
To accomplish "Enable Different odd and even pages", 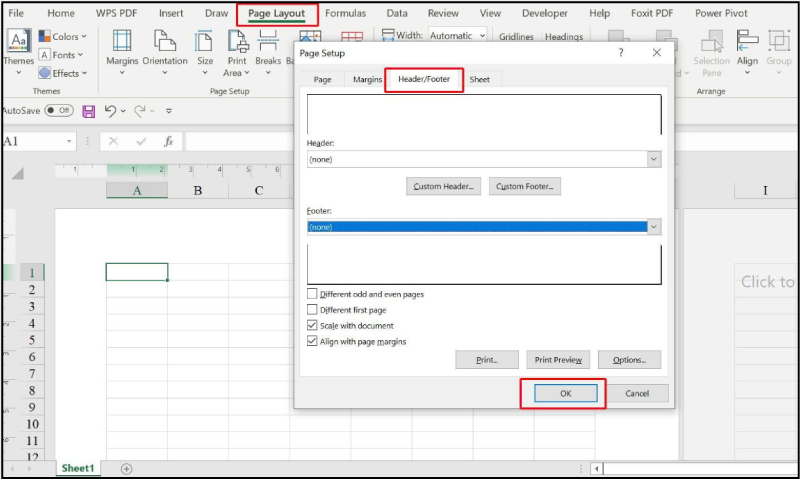I will 313,294.
